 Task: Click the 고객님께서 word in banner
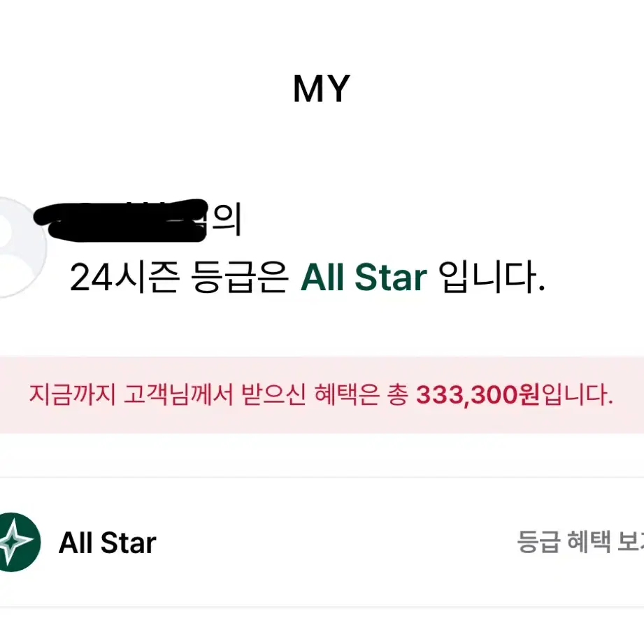[178, 394]
